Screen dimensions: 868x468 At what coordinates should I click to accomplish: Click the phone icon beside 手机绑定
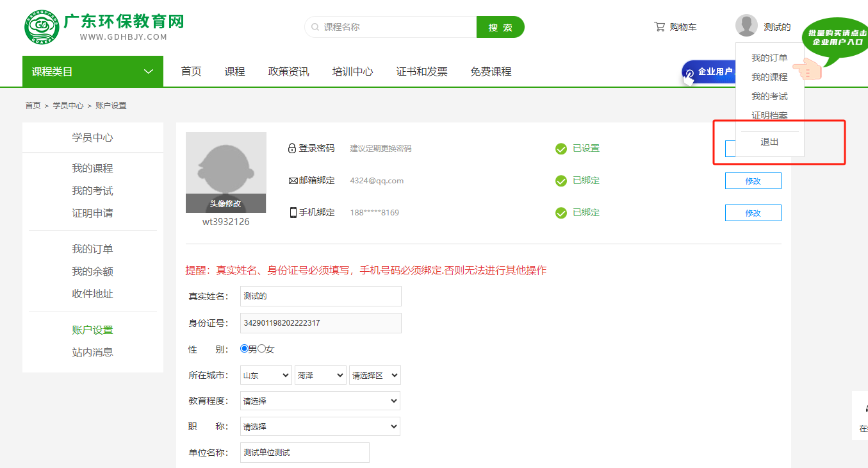coord(293,213)
